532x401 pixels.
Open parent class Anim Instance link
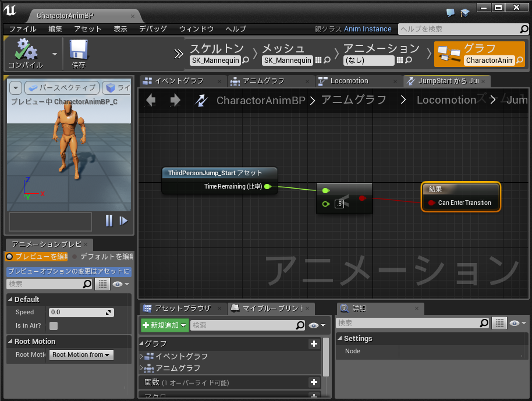click(x=367, y=29)
